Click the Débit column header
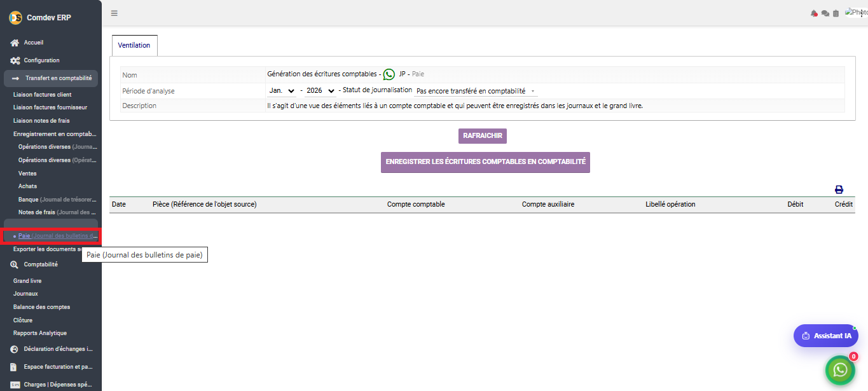The height and width of the screenshot is (391, 868). 795,205
